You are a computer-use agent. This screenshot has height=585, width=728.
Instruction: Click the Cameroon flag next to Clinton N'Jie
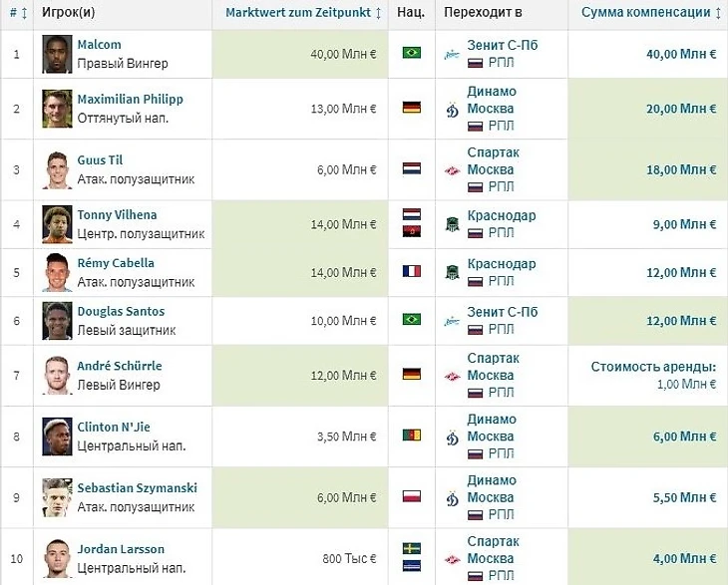(411, 436)
